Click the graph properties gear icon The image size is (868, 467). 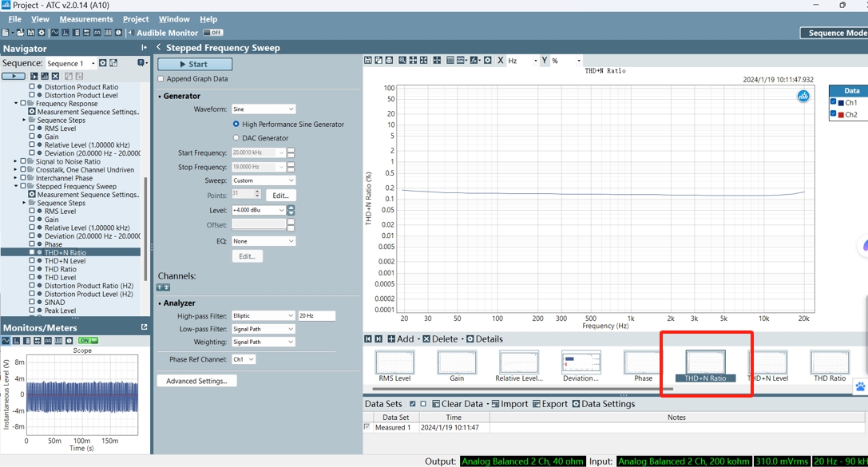[x=488, y=61]
